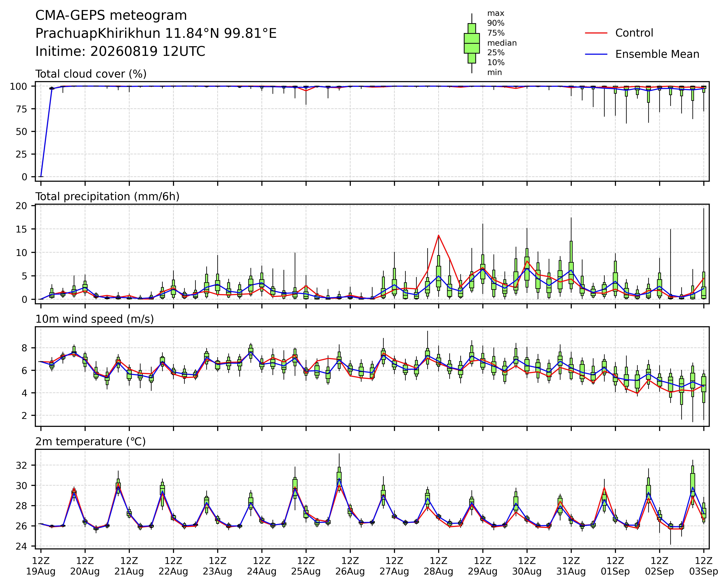Click the '12Z 23Aug' x-axis label
728x586 pixels.
coord(217,566)
